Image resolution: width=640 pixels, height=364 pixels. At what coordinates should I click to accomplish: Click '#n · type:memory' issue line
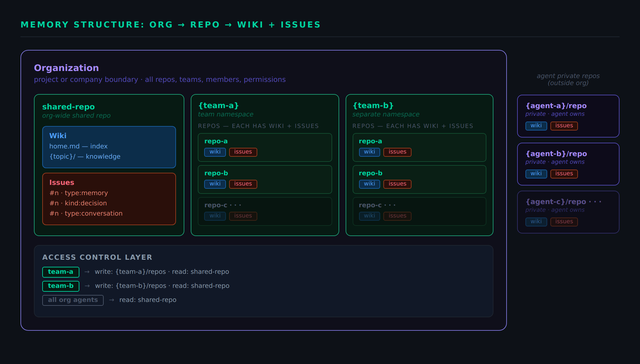[x=79, y=193]
